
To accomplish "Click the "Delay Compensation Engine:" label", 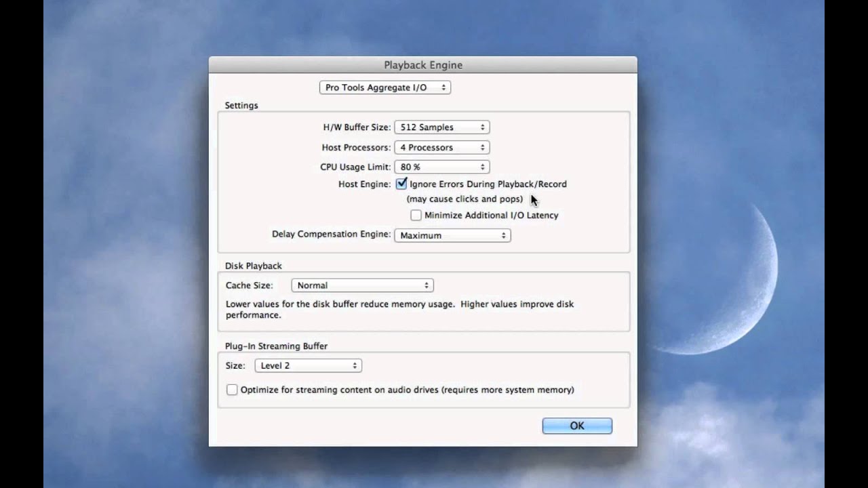I will (331, 235).
